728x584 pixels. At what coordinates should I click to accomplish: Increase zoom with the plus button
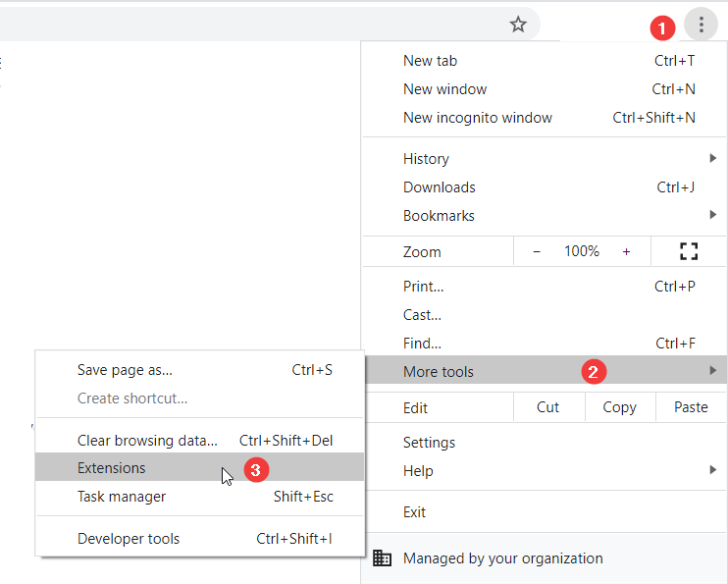[626, 252]
